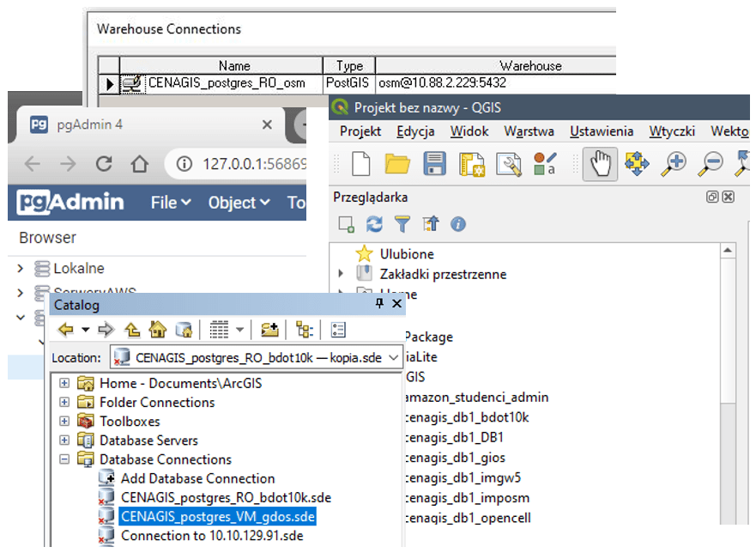Viewport: 756px width, 553px height.
Task: Expand the Lokalne server group in pgAdmin
Action: pos(21,268)
